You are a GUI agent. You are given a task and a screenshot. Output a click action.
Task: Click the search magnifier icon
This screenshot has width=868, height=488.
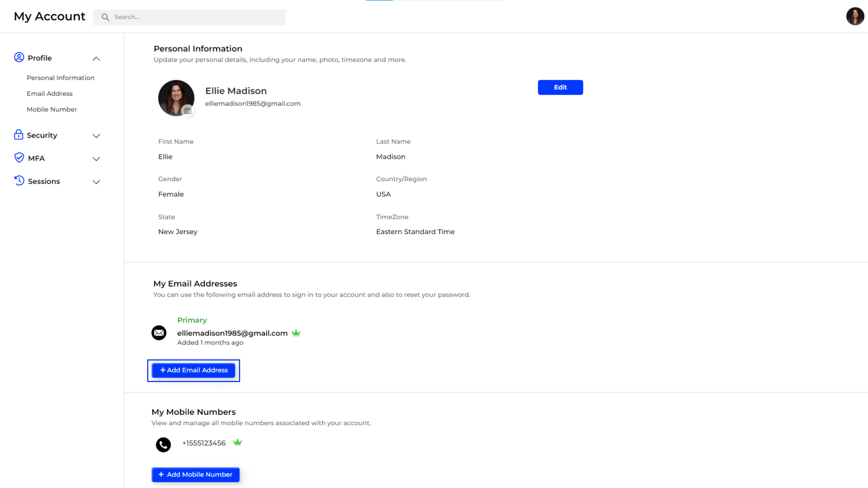105,17
